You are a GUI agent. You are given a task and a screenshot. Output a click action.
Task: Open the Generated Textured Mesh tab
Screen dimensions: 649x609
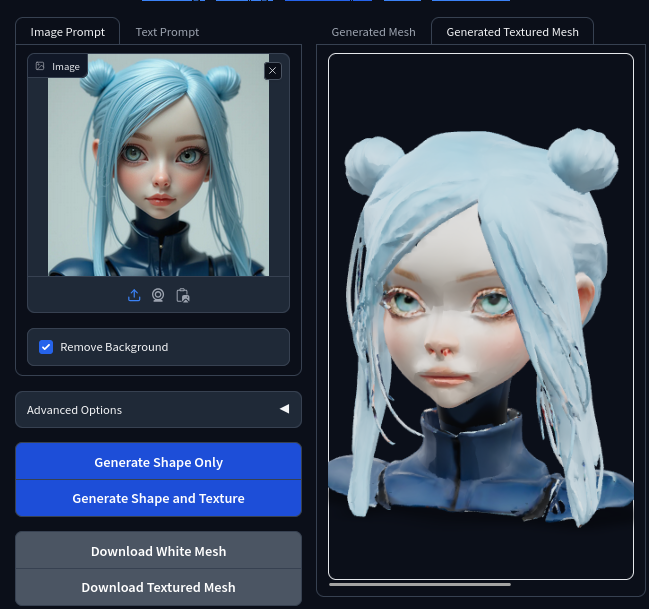(x=512, y=32)
